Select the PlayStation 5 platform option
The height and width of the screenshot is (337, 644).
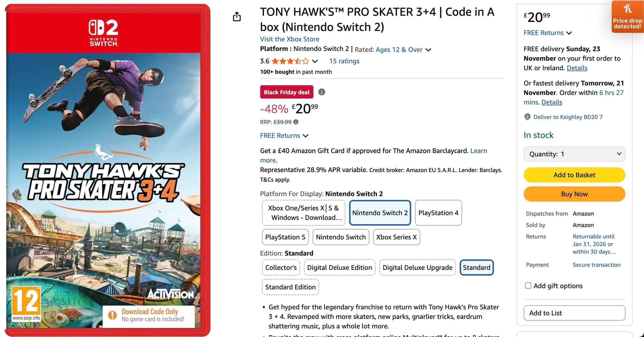285,237
